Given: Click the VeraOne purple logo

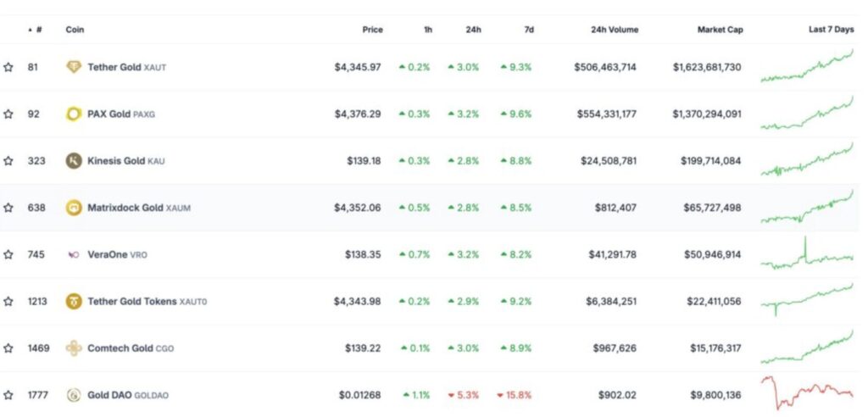Looking at the screenshot, I should (74, 255).
